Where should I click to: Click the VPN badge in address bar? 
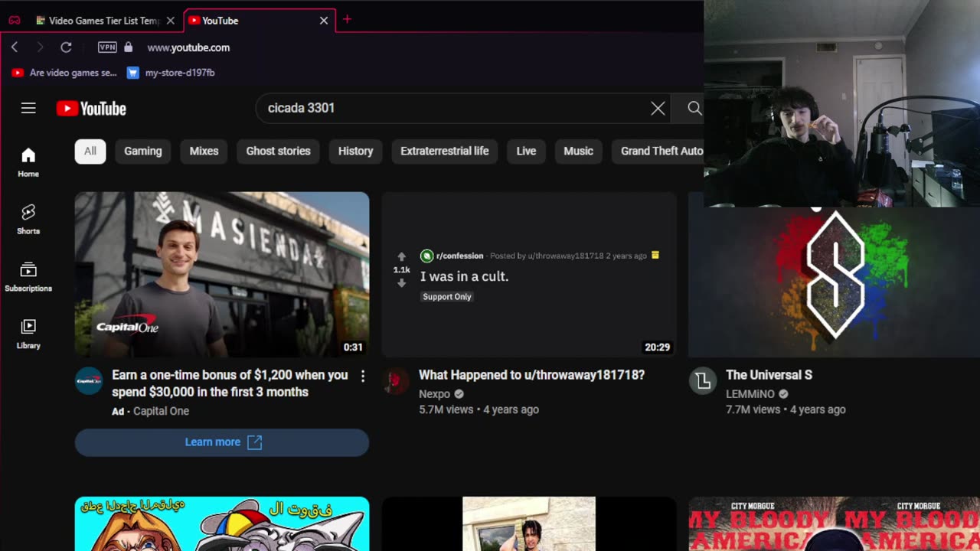point(108,47)
